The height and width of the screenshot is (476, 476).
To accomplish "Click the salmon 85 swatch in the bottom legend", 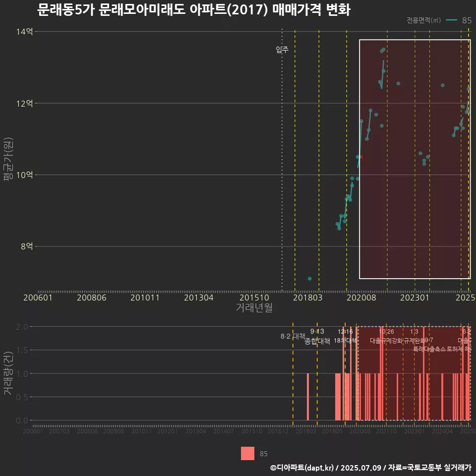I will 247,454.
